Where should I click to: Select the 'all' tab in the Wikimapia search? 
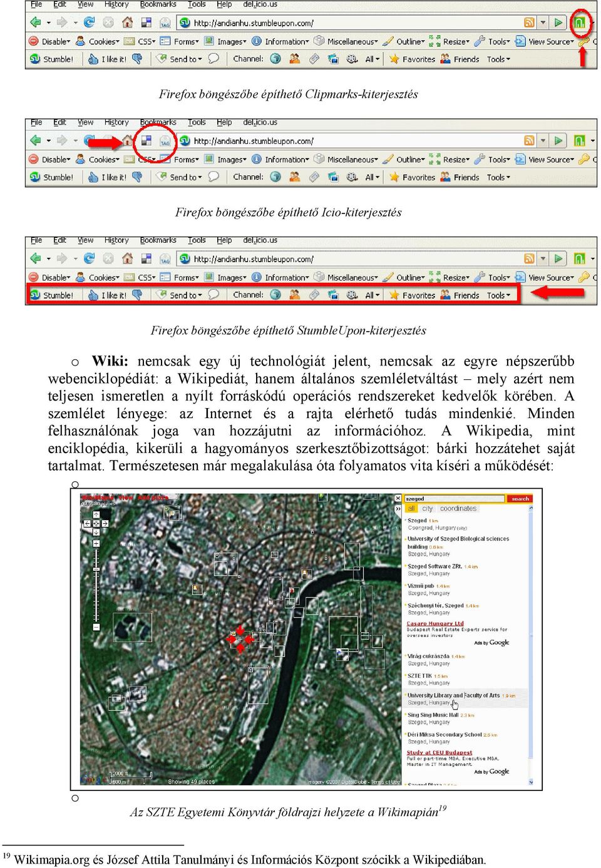[411, 509]
